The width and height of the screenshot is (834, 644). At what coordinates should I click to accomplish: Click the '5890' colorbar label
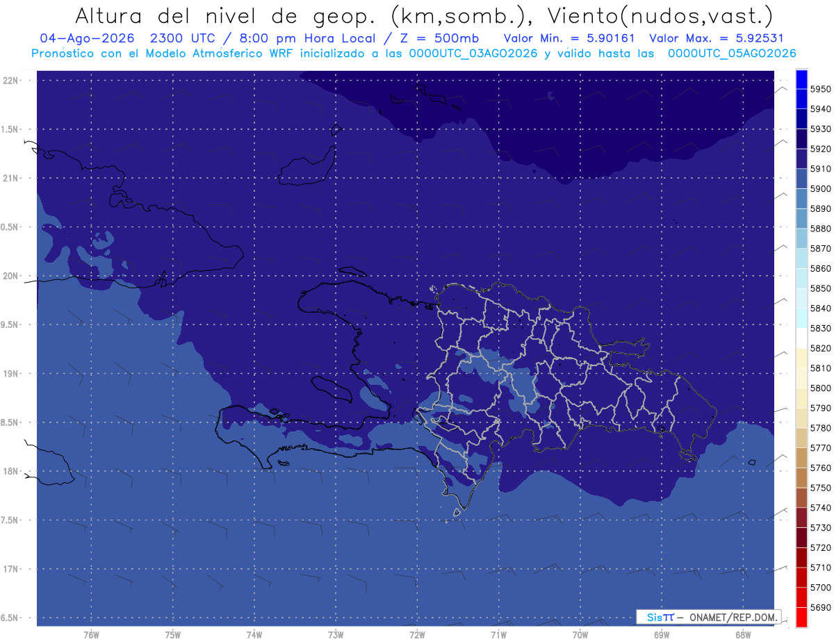[821, 208]
